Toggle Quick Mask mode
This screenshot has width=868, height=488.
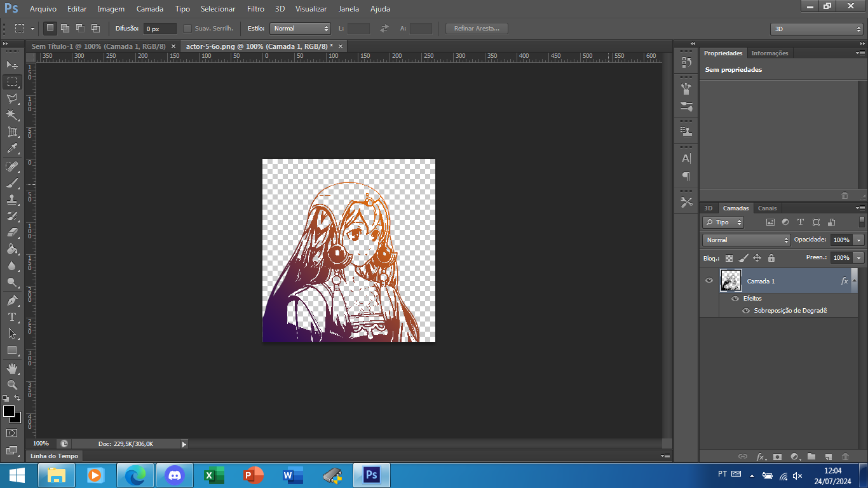point(12,433)
